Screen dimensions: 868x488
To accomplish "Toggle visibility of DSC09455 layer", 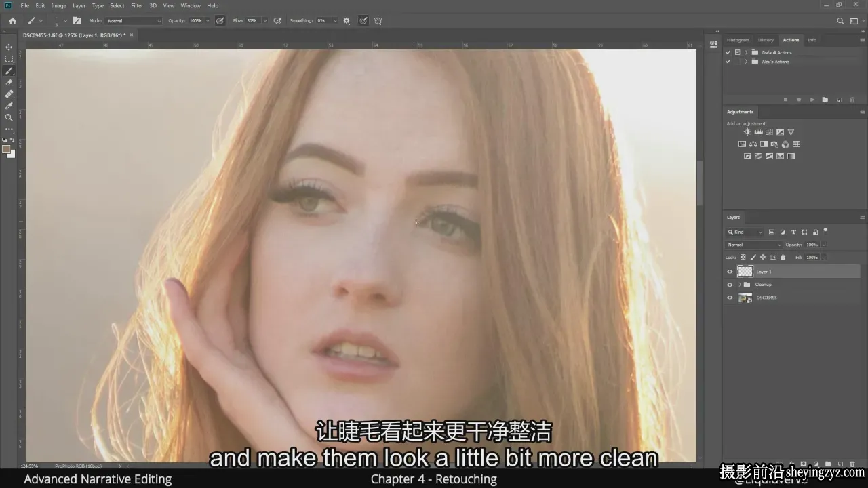I will tap(730, 298).
